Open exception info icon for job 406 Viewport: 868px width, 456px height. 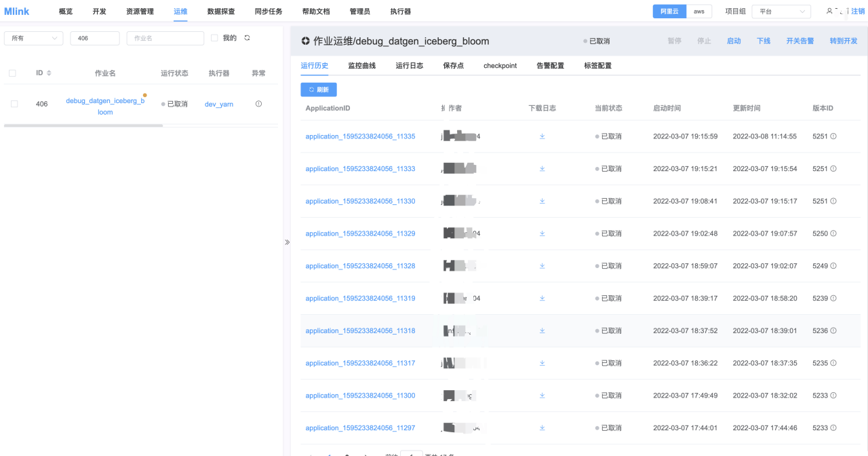[258, 104]
